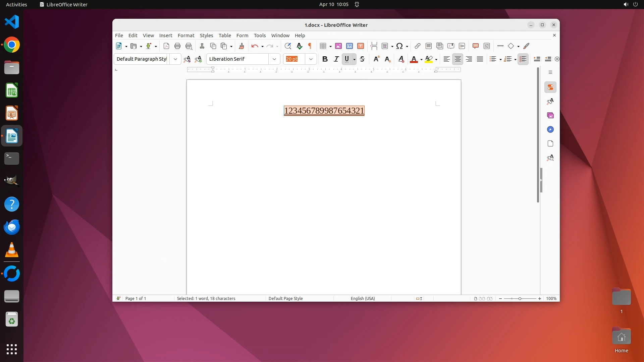Open the Terminal from the Ubuntu dock
Image resolution: width=644 pixels, height=362 pixels.
coord(12,159)
